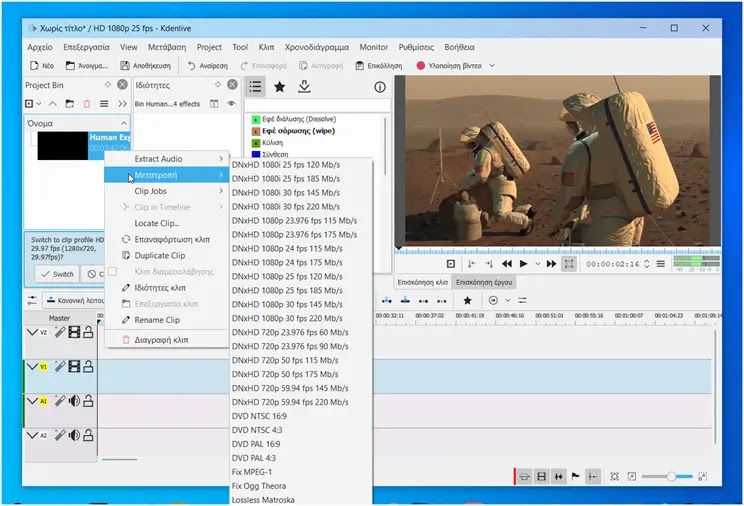
Task: Click the effects search input field
Action: [318, 105]
